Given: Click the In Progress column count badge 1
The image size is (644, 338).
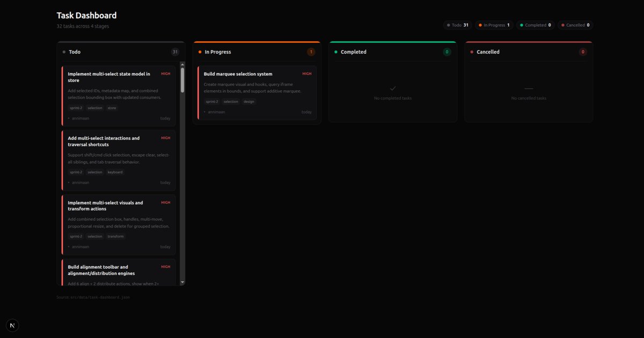Looking at the screenshot, I should [x=311, y=52].
